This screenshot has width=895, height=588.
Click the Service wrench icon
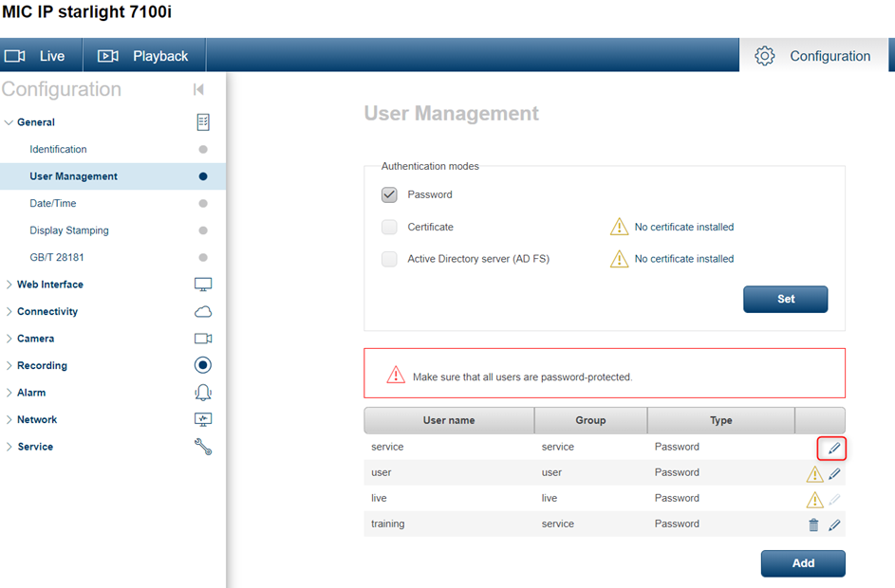(202, 447)
